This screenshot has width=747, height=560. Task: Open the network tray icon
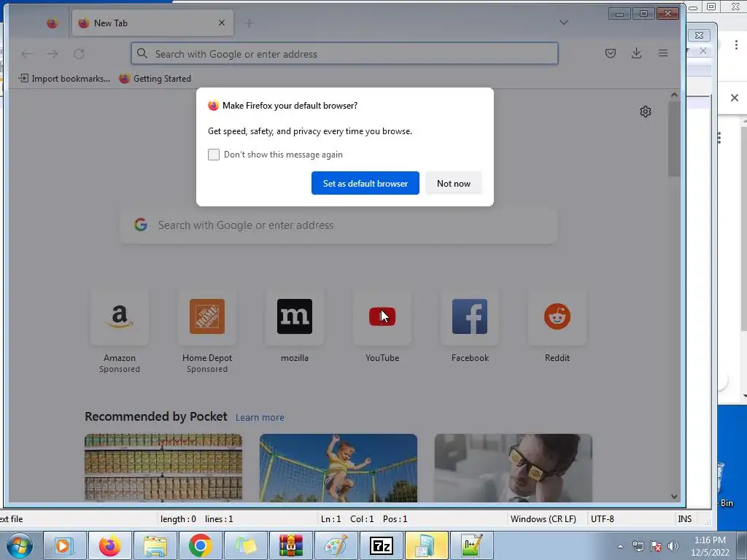(638, 546)
